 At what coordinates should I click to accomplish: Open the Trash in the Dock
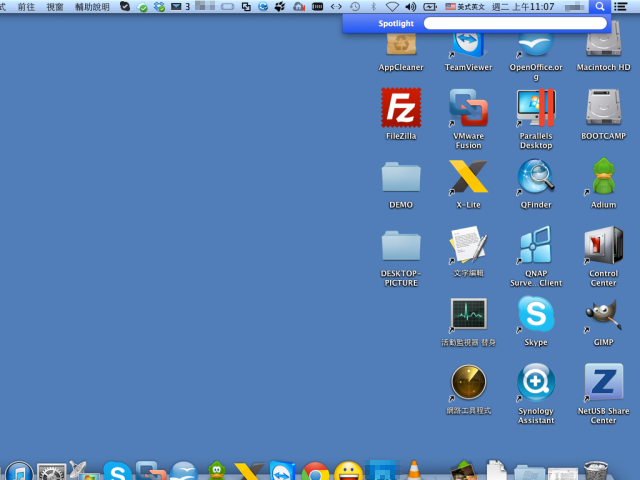[x=596, y=471]
